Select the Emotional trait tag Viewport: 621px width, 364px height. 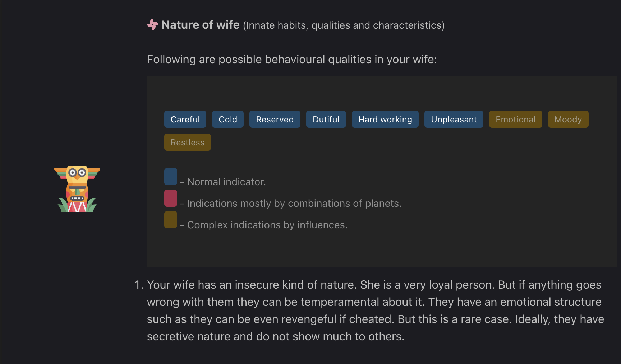tap(516, 119)
